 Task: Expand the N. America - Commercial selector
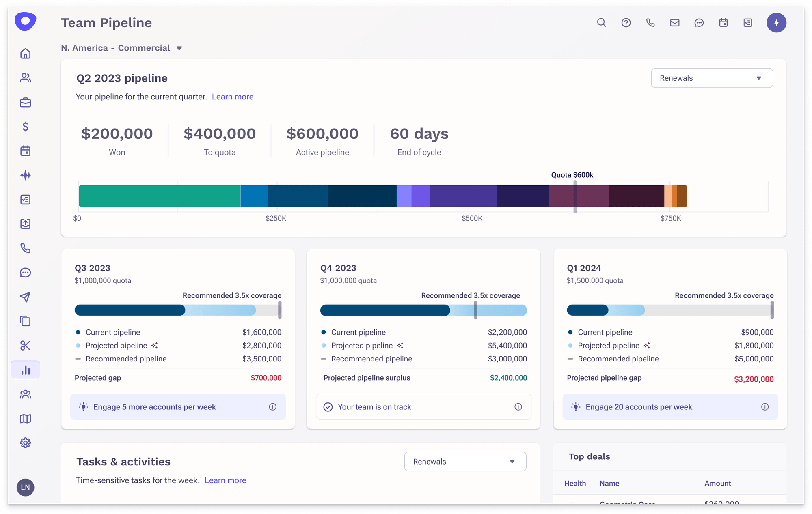click(x=122, y=48)
